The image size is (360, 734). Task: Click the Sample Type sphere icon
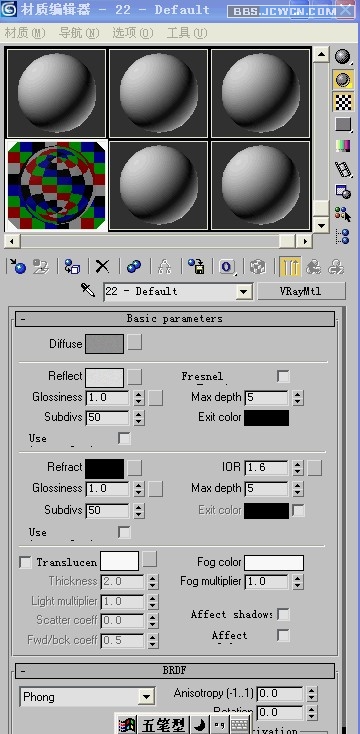(343, 57)
